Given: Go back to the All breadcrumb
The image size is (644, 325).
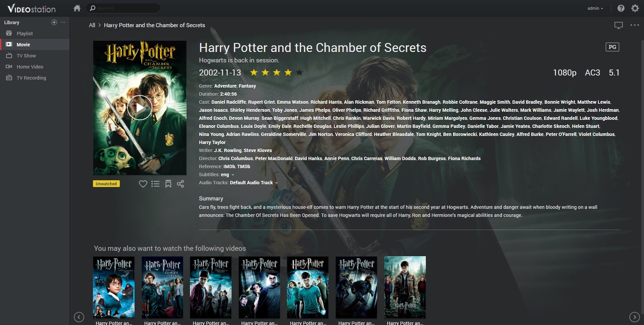Looking at the screenshot, I should coord(92,25).
